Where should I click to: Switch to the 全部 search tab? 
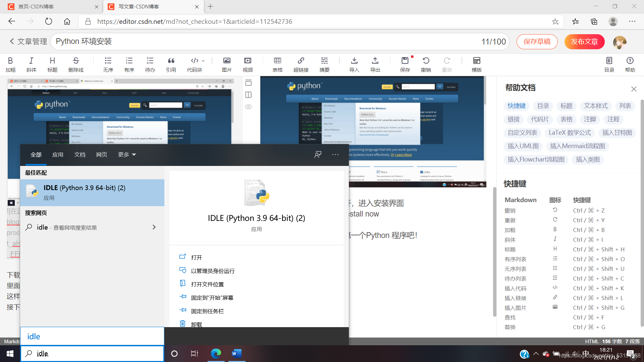(36, 155)
